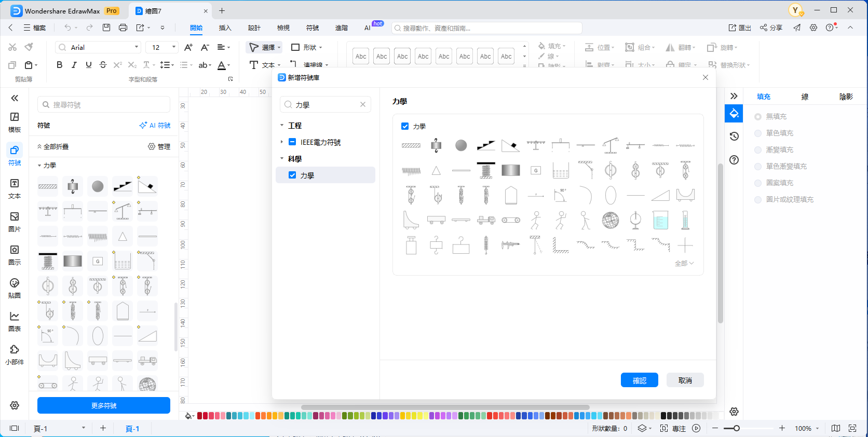Pick the red swatch in color palette
The width and height of the screenshot is (868, 437).
(206, 416)
